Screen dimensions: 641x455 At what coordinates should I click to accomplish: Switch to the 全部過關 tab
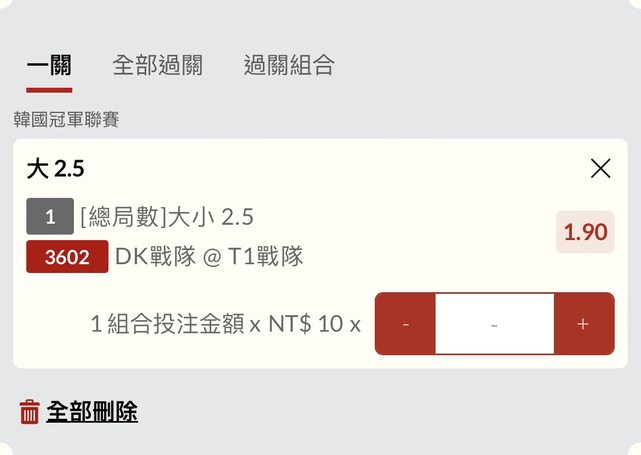pyautogui.click(x=157, y=66)
